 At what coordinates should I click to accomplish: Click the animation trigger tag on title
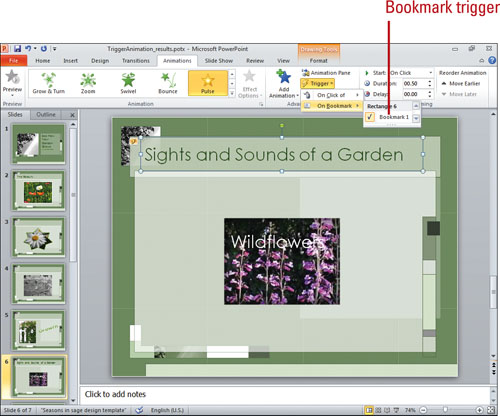(x=133, y=141)
